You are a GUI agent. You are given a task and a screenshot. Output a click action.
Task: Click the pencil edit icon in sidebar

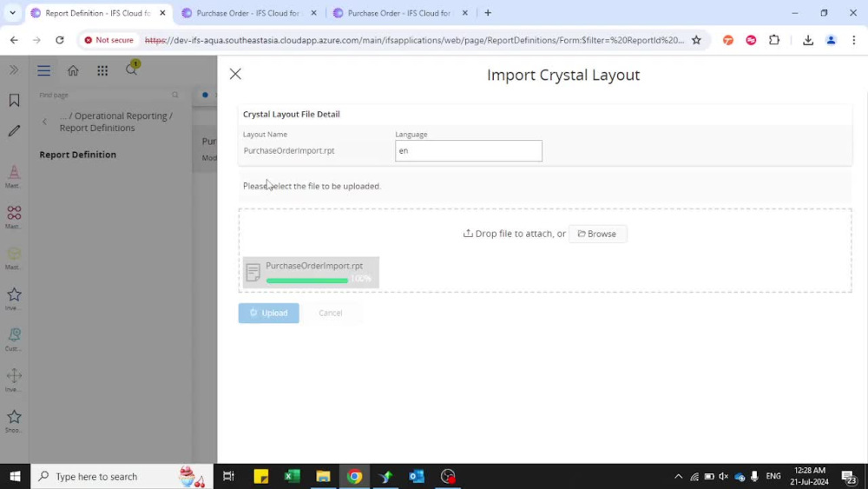pos(14,130)
